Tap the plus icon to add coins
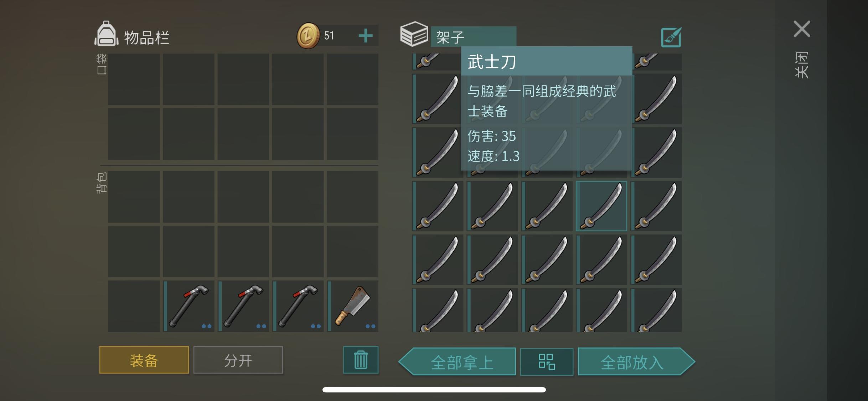Screen dimensions: 868x401 pyautogui.click(x=365, y=36)
